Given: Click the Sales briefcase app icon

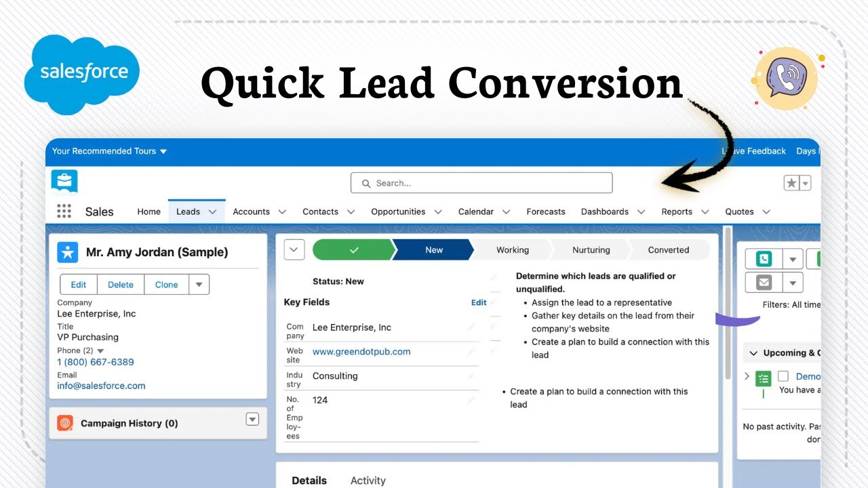Looking at the screenshot, I should click(64, 181).
